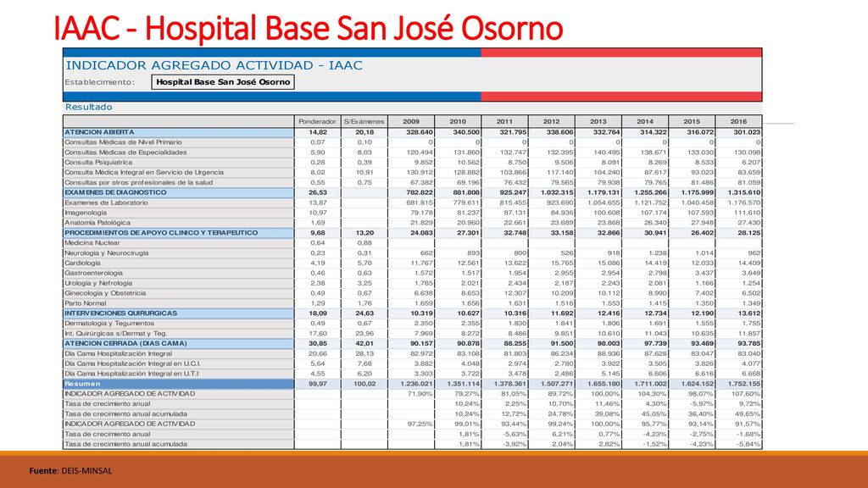Select 'PROCEDIMIENTOS DE APOYO CLINICO Y TERAPEUTICO' row
The image size is (868, 488).
click(161, 233)
